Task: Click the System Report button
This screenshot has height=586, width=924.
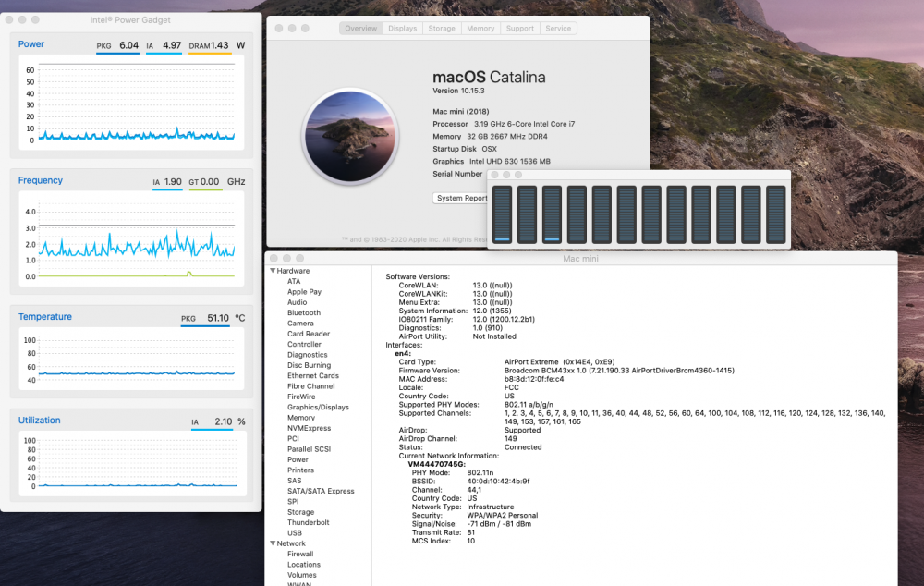Action: [x=461, y=198]
